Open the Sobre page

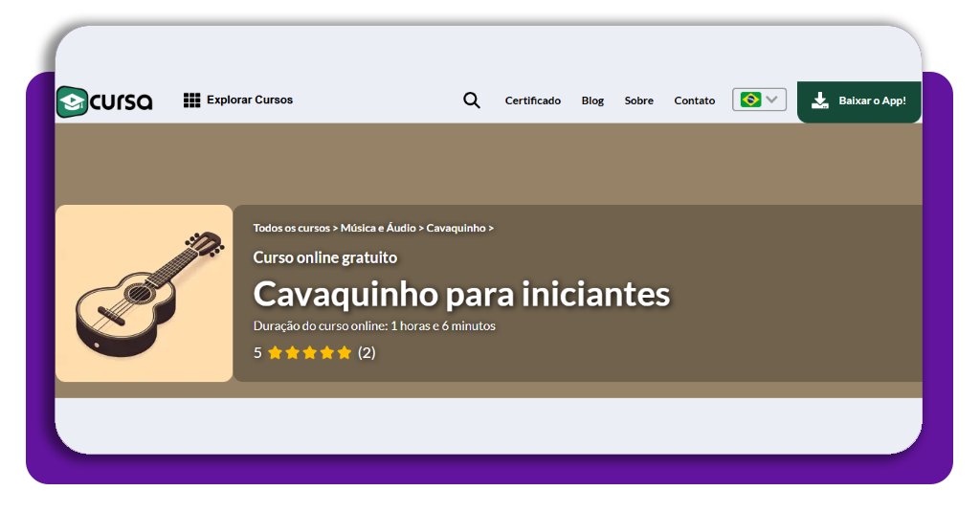click(x=638, y=100)
